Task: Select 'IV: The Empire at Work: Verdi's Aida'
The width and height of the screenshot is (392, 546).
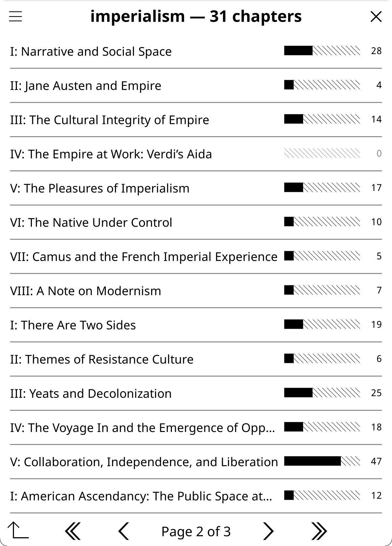Action: pos(196,154)
